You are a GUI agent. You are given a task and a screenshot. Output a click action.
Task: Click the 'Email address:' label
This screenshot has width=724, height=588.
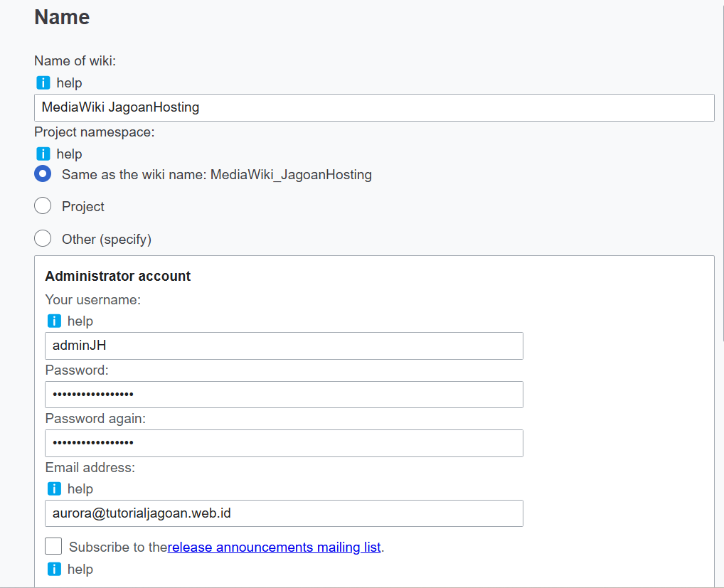click(x=90, y=468)
